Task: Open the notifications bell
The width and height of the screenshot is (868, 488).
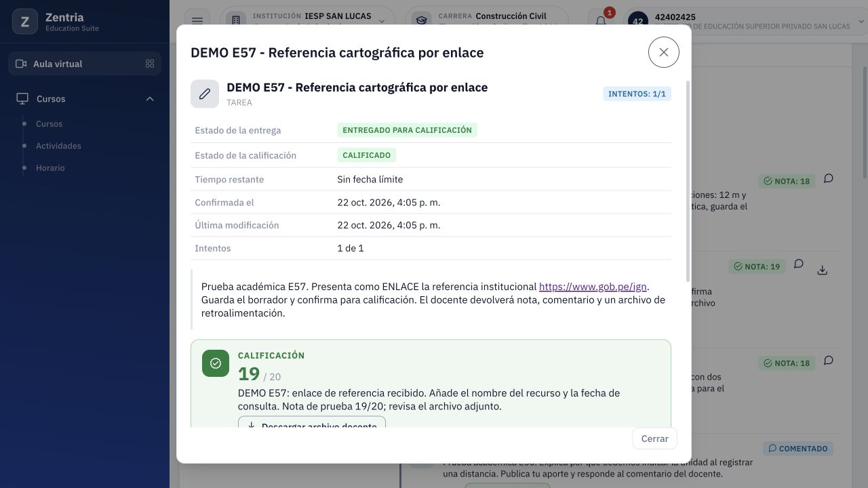Action: pos(601,21)
